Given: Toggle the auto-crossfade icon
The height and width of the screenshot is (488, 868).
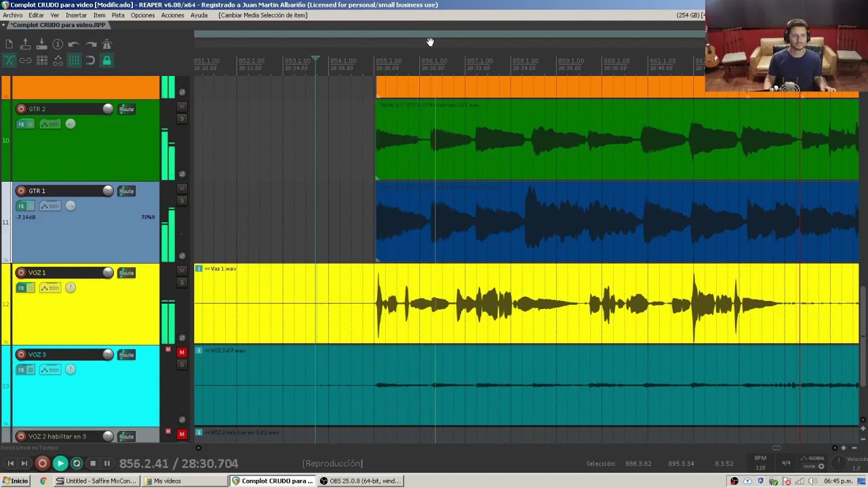Looking at the screenshot, I should pos(9,61).
